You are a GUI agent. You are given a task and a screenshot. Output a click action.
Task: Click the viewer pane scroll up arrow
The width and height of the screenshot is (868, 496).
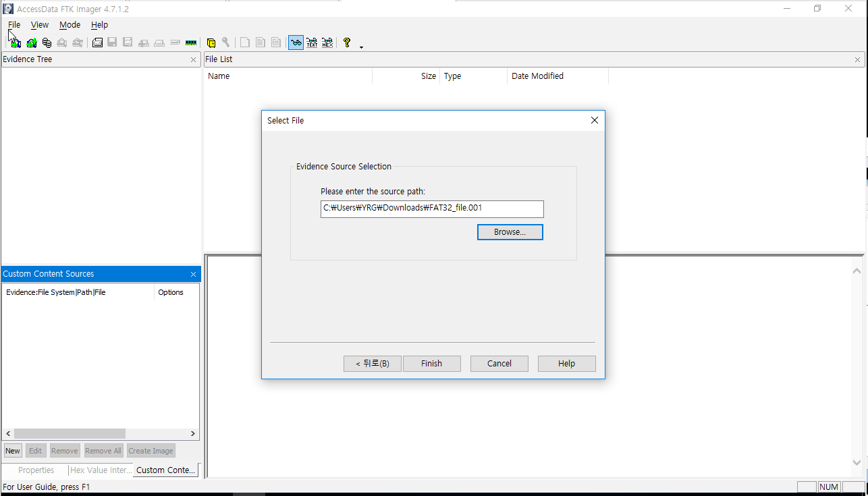[857, 271]
